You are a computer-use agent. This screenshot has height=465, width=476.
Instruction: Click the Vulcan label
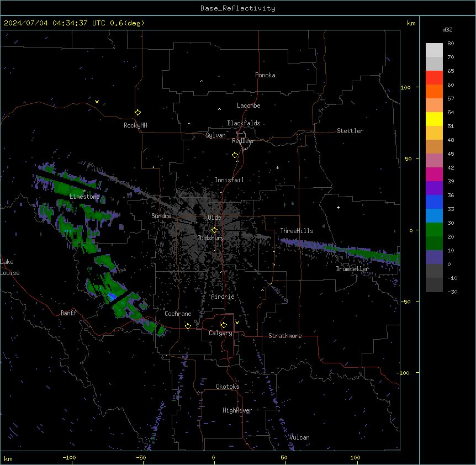point(299,437)
